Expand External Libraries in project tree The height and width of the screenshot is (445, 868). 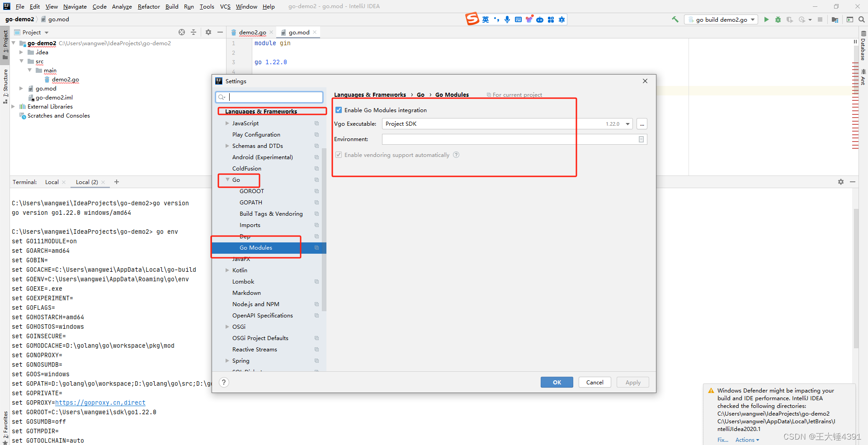13,106
